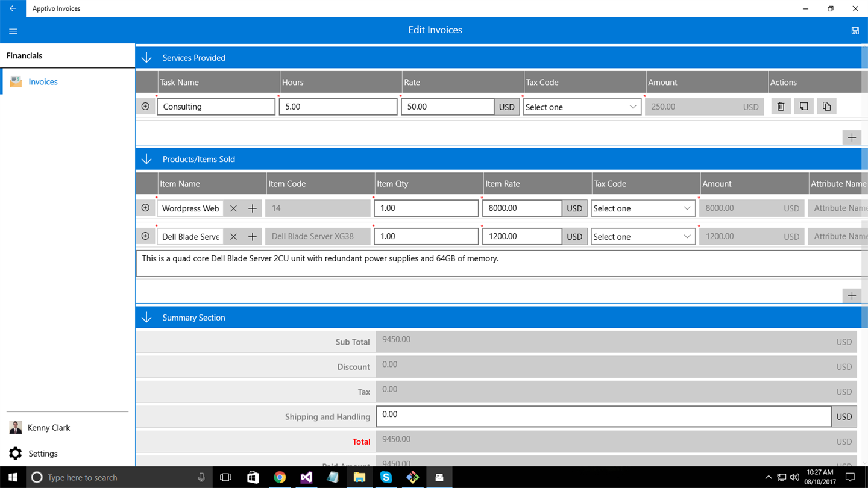Edit the Hours field showing 5.00

click(338, 107)
